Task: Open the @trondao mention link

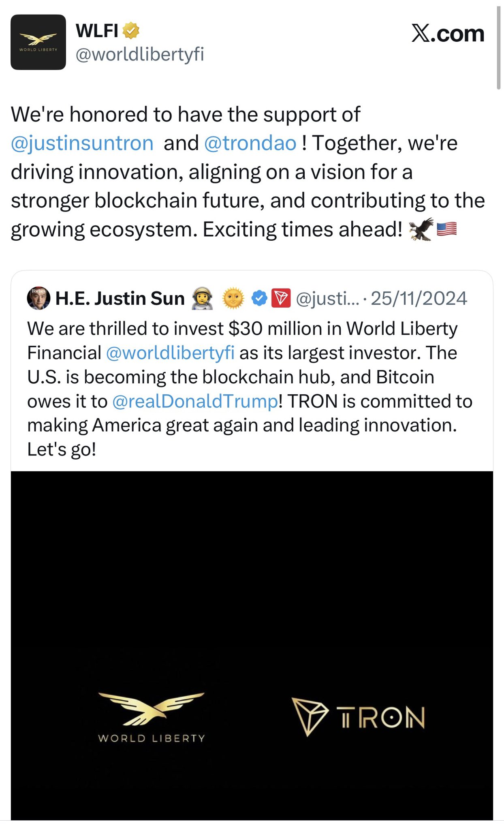Action: click(250, 143)
